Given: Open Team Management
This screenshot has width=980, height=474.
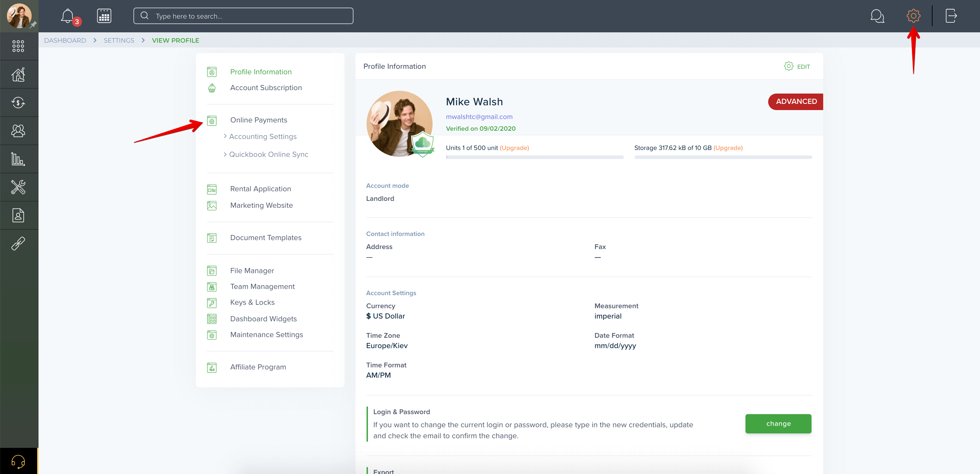Looking at the screenshot, I should (262, 287).
